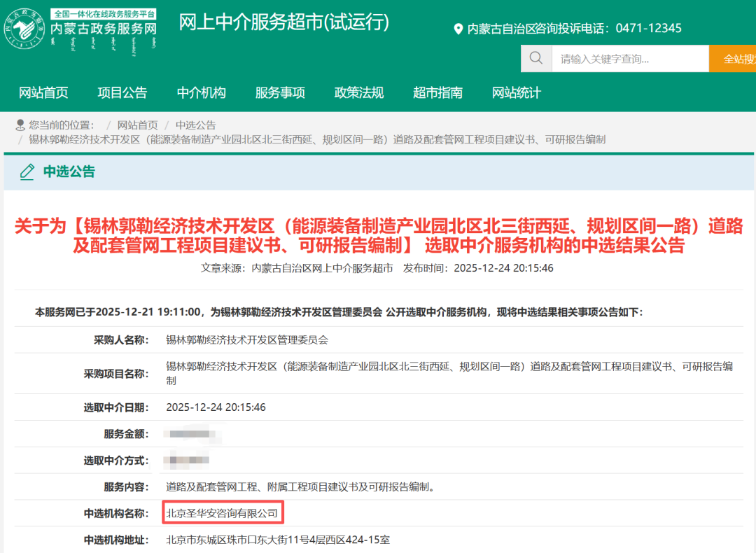
Task: Click the Inner Mongolia government service logo
Action: tap(80, 29)
